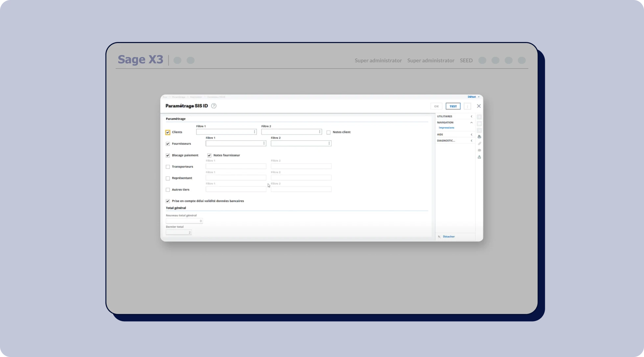Toggle the Blocage paiement checkbox
Screen dimensions: 644x357
168,155
